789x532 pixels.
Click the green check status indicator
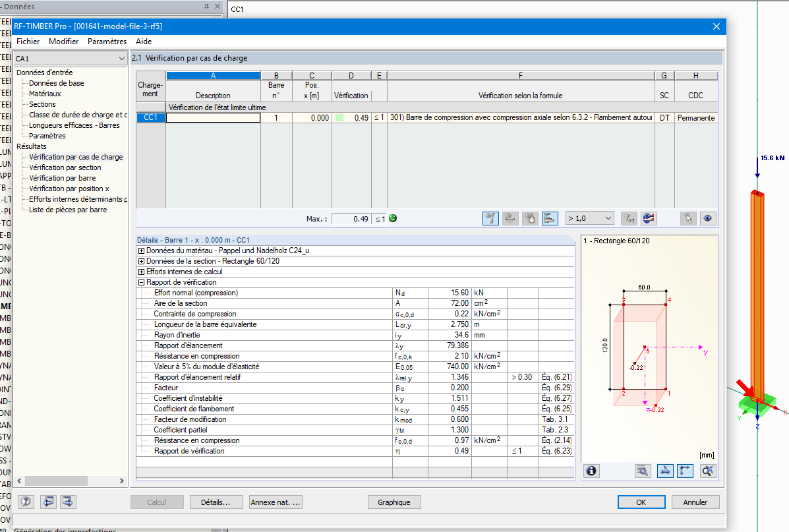click(x=393, y=218)
